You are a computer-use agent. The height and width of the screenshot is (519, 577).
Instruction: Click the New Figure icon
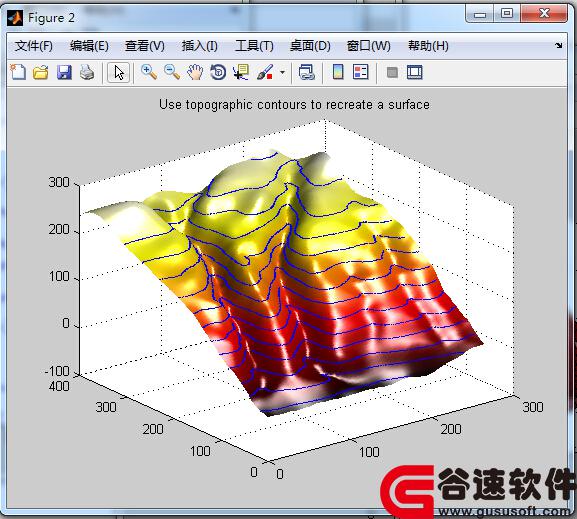tap(18, 72)
